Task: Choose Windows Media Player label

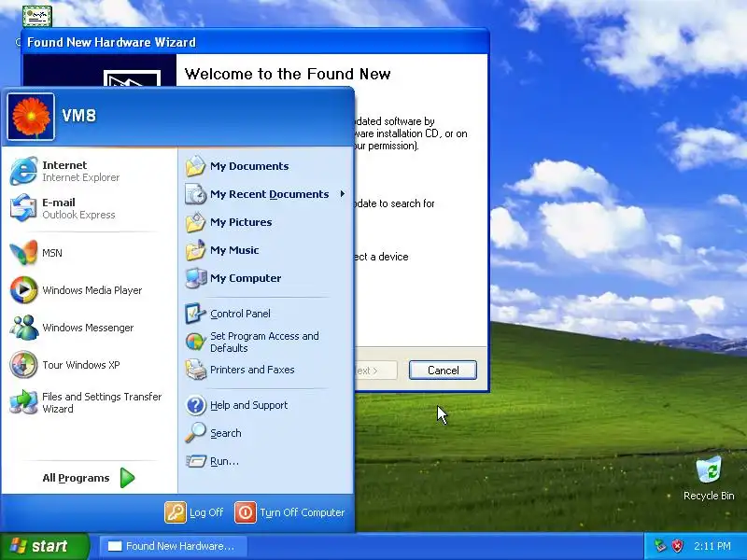Action: click(x=92, y=290)
